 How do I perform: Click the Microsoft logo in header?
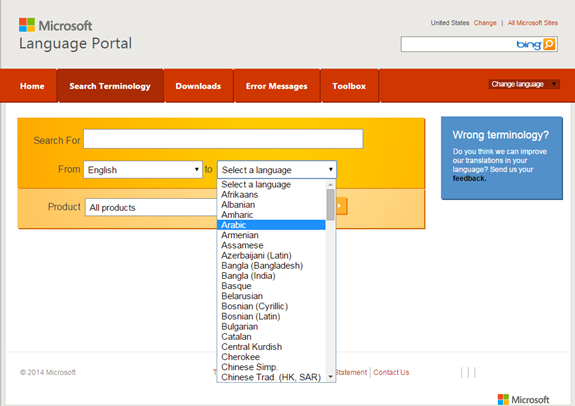pyautogui.click(x=55, y=25)
